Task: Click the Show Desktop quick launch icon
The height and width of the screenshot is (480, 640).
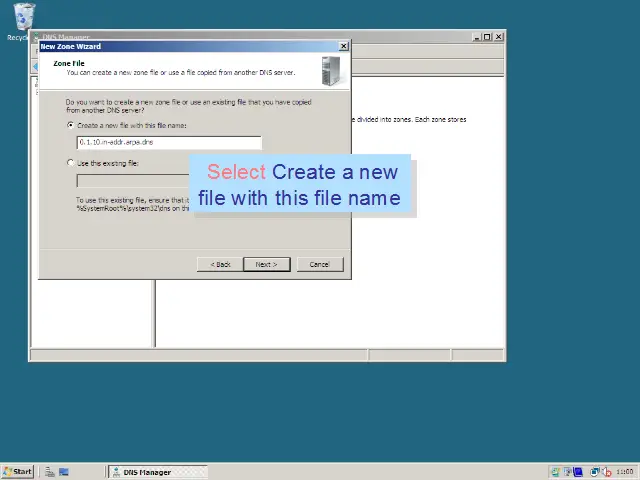Action: point(64,472)
